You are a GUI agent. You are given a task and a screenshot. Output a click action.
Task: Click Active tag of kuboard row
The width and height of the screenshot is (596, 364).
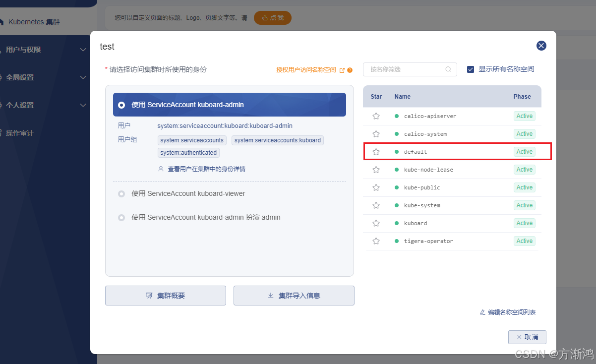(x=525, y=223)
